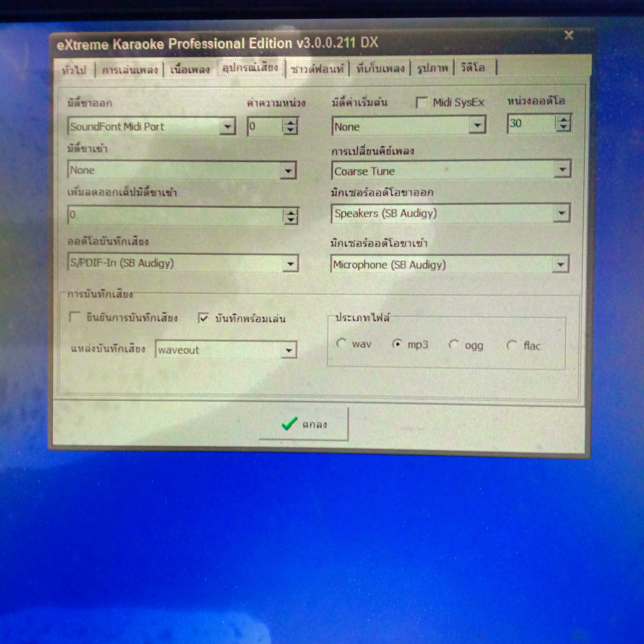Enable the Midi SysEx checkbox
Viewport: 644px width, 644px height.
point(422,102)
